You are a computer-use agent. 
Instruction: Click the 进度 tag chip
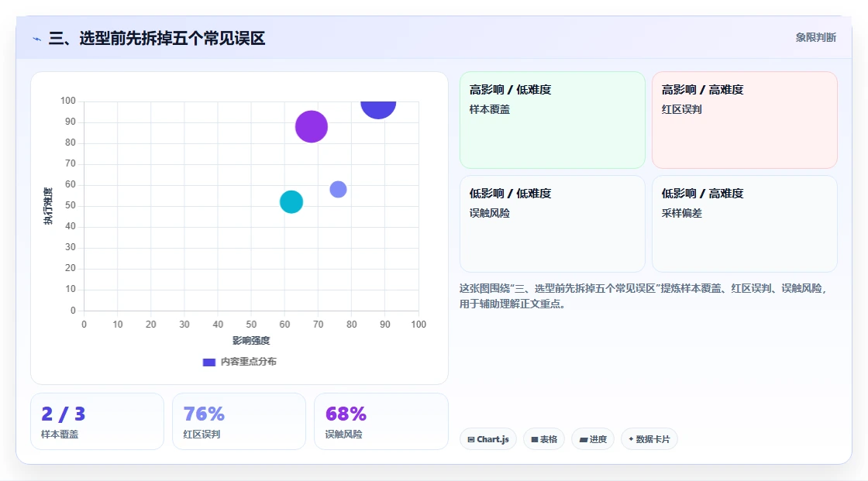point(593,439)
